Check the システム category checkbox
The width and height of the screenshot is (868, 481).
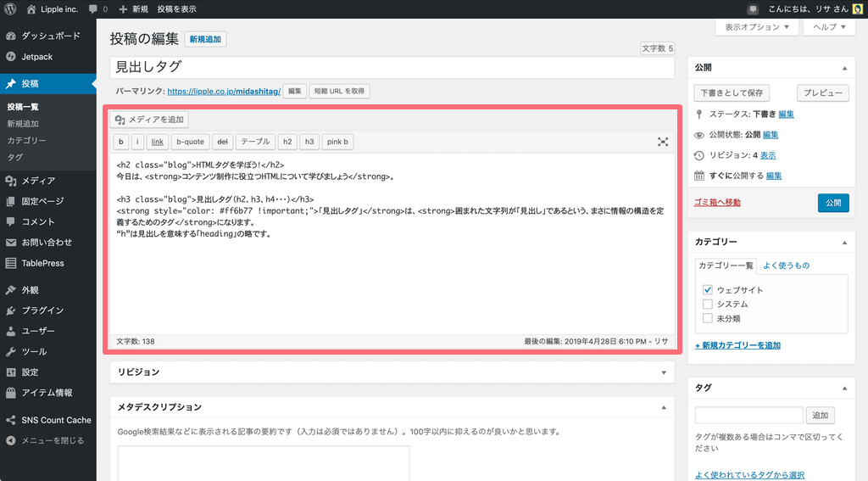[x=708, y=304]
